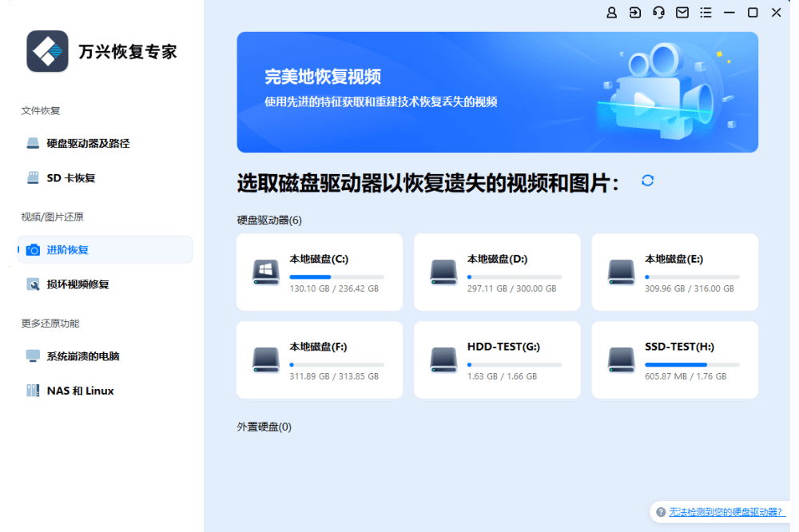Click the drive icon for 本地磁盘(E:)

point(621,272)
